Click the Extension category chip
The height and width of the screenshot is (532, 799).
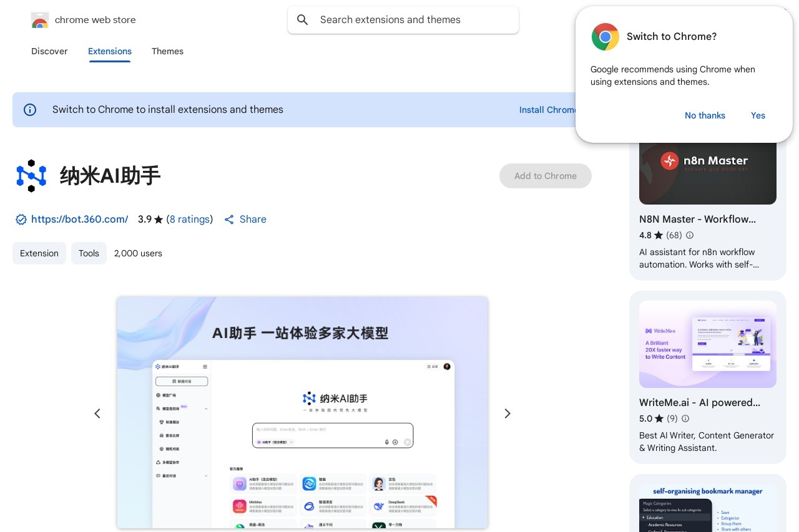pos(39,253)
